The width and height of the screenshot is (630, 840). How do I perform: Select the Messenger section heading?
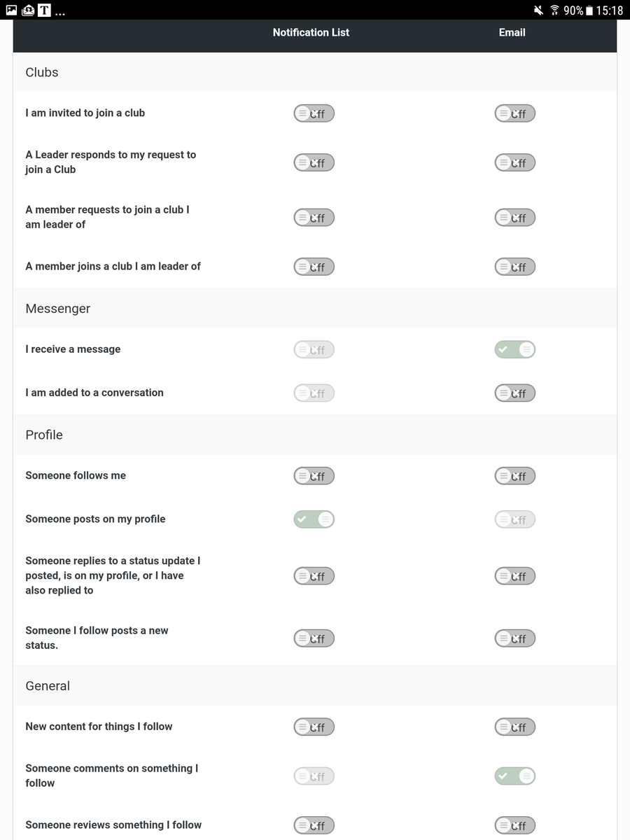[58, 309]
